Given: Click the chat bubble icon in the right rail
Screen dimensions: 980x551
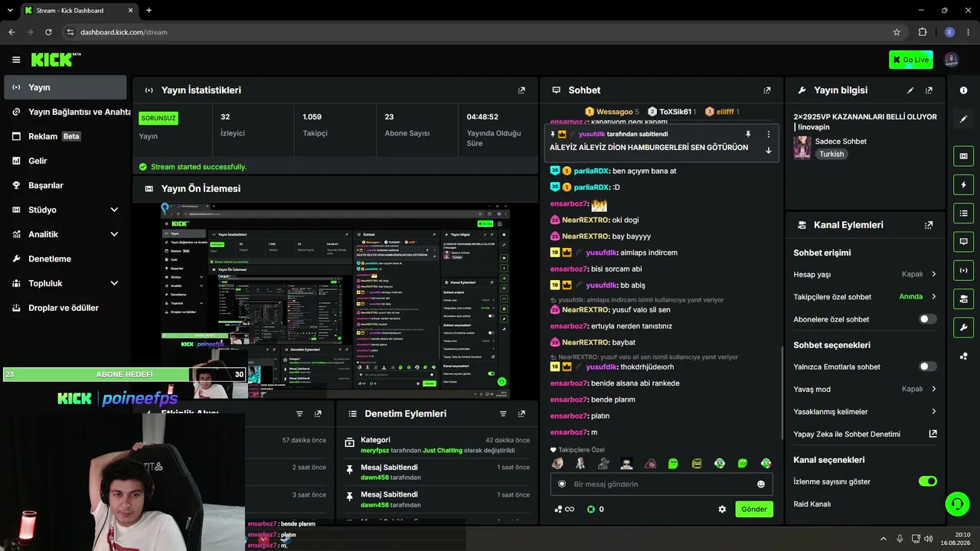Looking at the screenshot, I should click(x=963, y=241).
